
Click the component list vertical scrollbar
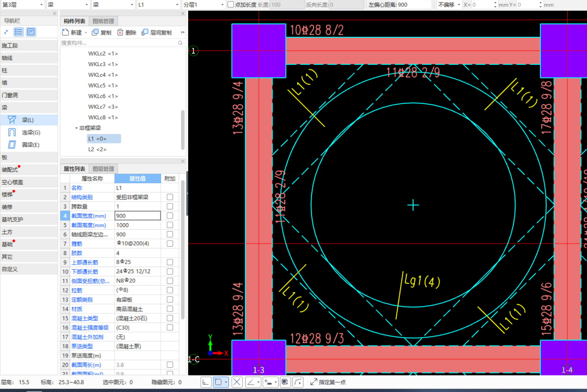[182, 129]
